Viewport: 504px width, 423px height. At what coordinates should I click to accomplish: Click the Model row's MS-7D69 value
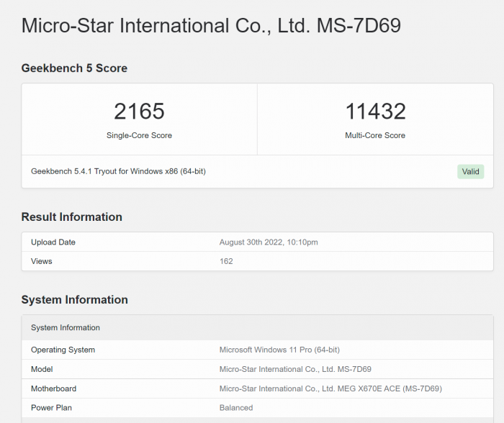pyautogui.click(x=295, y=369)
